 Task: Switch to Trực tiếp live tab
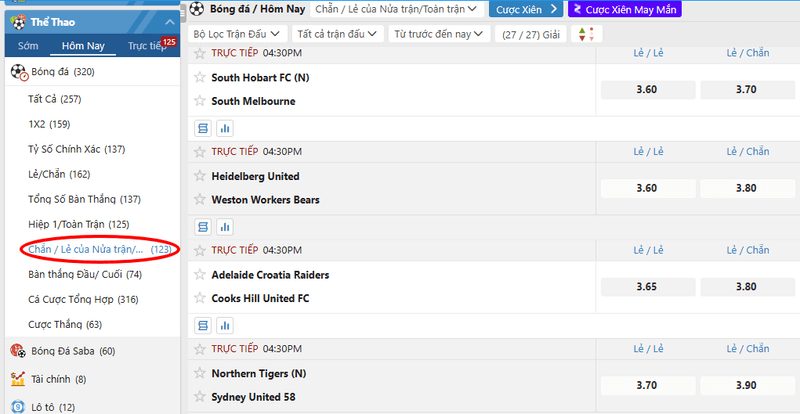tap(149, 46)
